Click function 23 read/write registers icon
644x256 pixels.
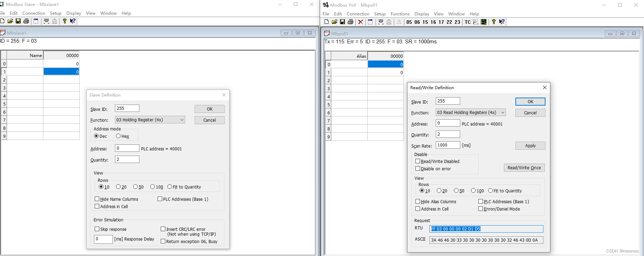(457, 22)
